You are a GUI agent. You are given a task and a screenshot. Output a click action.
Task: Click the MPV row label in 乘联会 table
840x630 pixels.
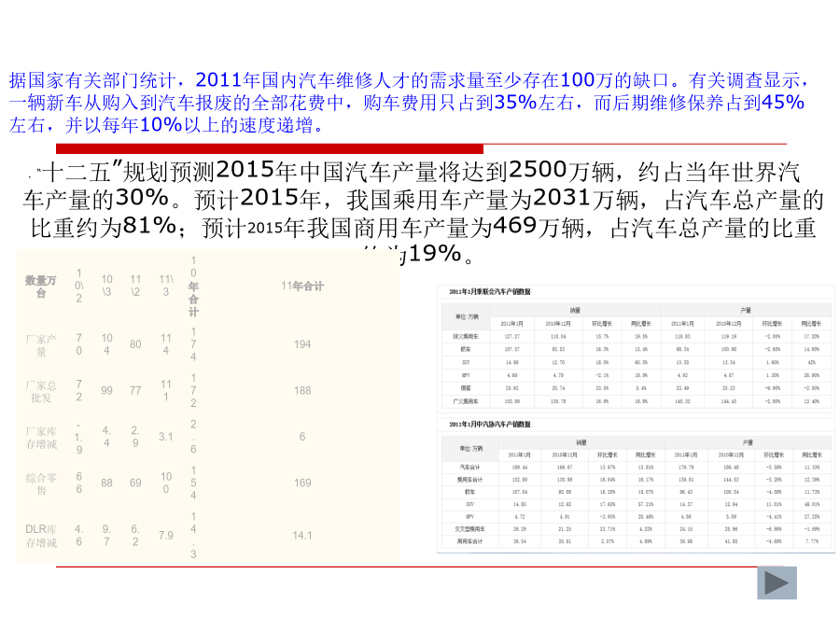(x=466, y=375)
